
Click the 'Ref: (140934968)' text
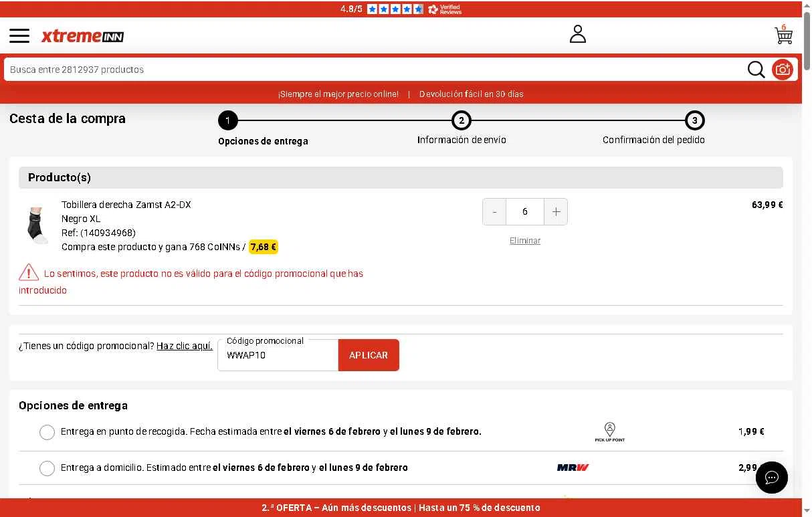[x=98, y=233]
